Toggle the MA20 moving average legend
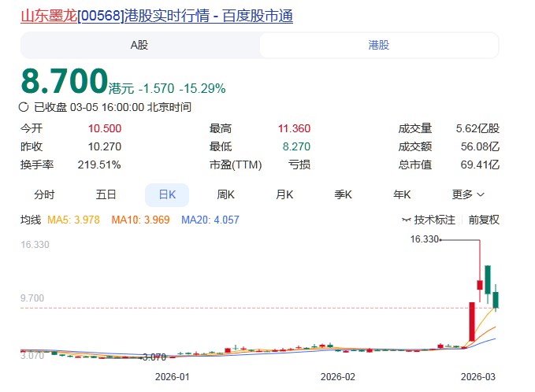This screenshot has width=535, height=392. tap(210, 220)
